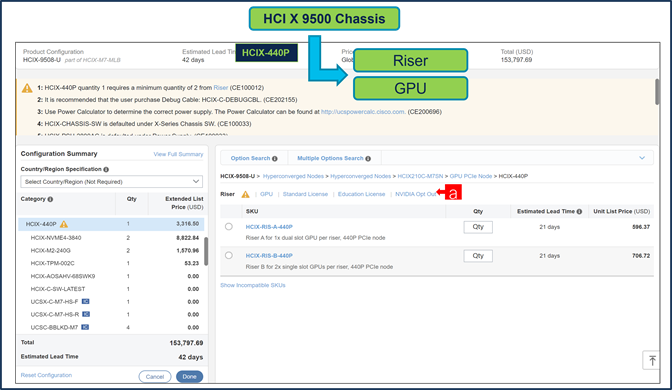Click the Qty field for HCIX-RIS-B-440P
Screen dimensions: 672x390
click(x=478, y=256)
